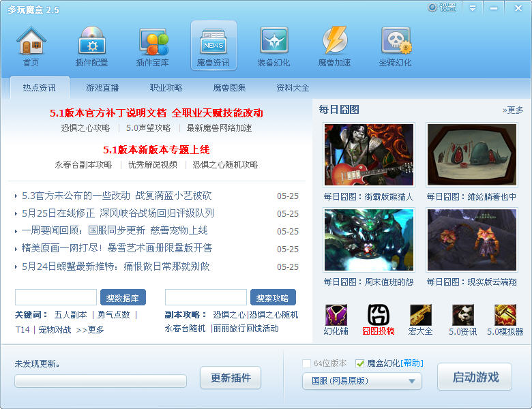Click the 启动游戏 launch button

click(475, 377)
